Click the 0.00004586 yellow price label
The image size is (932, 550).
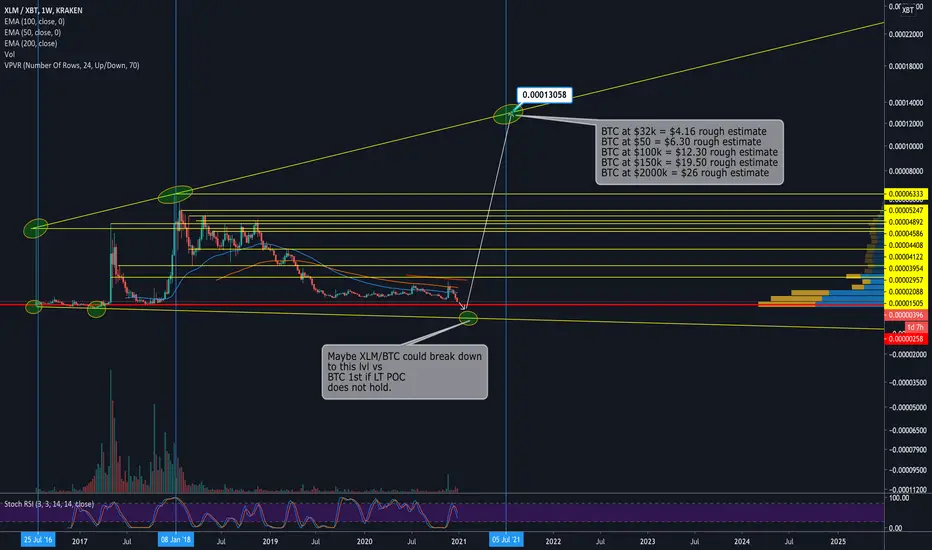coord(906,234)
